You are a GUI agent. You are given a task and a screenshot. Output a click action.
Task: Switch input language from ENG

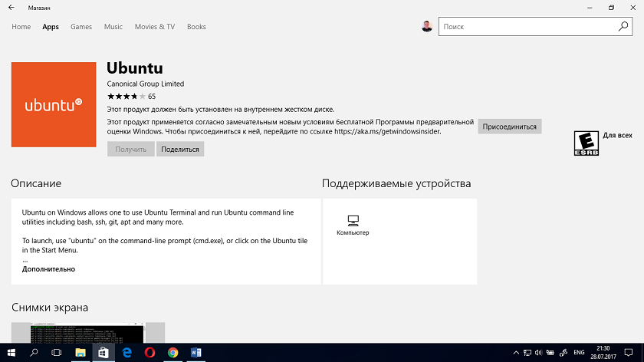(579, 353)
